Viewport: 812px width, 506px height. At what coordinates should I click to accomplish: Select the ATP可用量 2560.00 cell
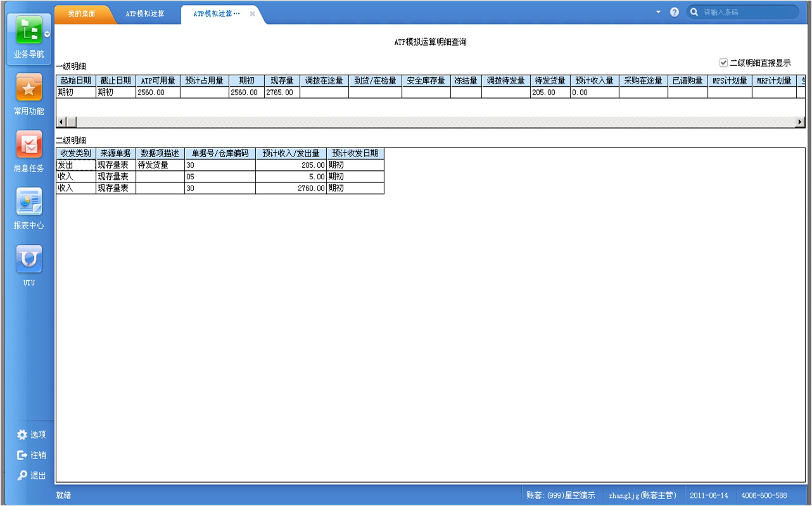point(158,92)
